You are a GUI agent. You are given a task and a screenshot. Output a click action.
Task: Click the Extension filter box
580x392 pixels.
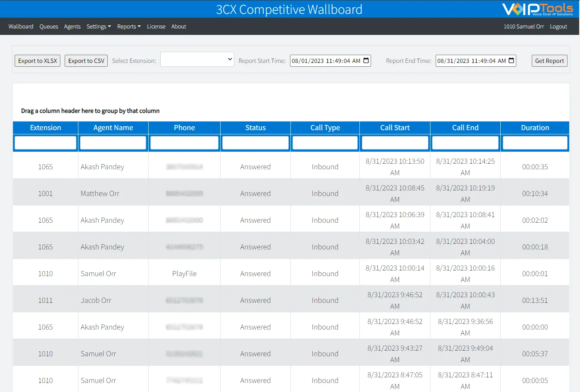46,143
